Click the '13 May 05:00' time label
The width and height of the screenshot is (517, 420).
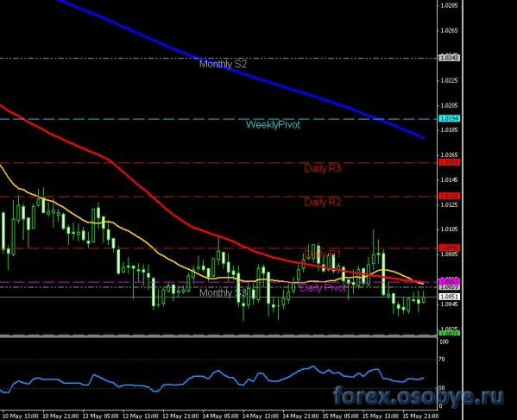pos(100,416)
